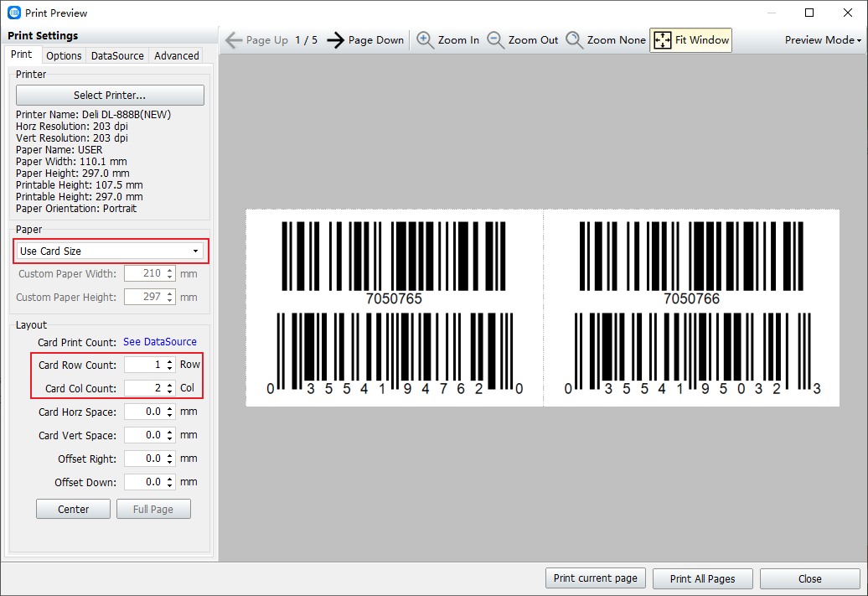Click the Close button at bottom right

tap(810, 579)
